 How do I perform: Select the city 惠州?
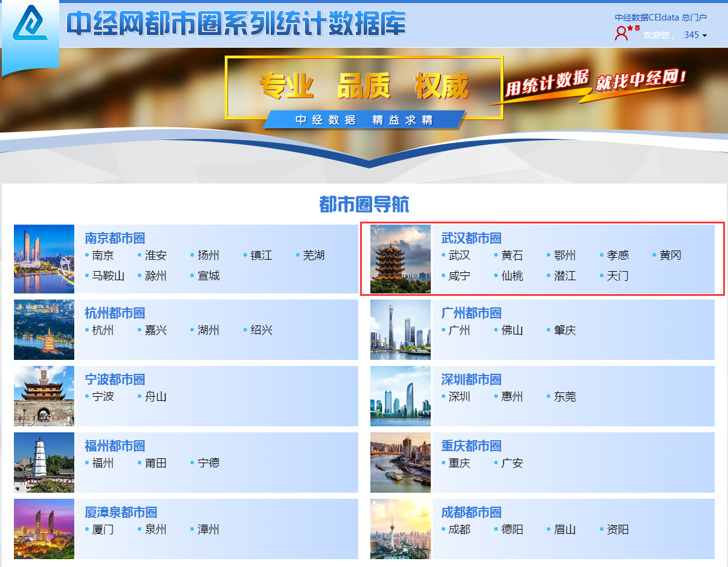click(x=512, y=397)
